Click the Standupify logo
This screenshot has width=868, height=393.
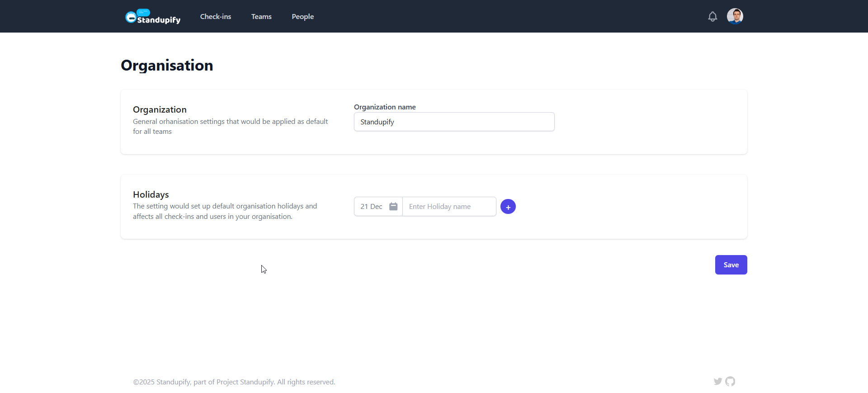coord(153,17)
